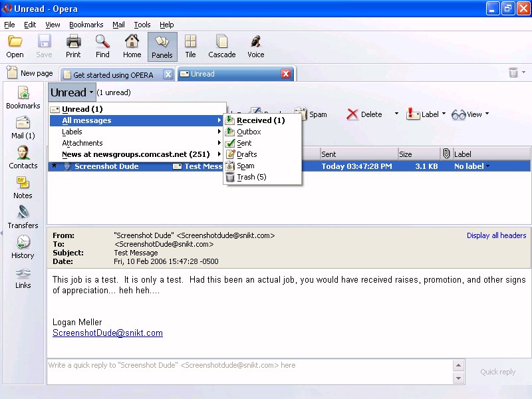Open the View dropdown with glasses icon
Viewport: 532px width, 399px height.
click(470, 114)
